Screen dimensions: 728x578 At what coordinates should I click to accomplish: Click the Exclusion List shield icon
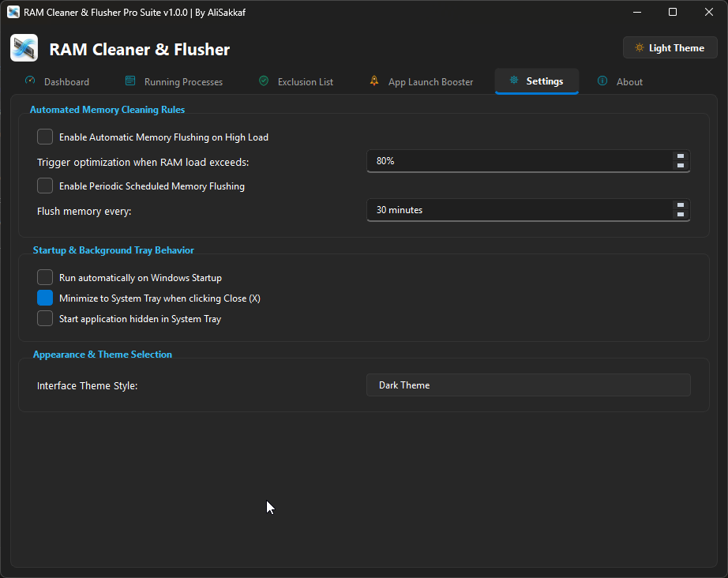point(264,81)
